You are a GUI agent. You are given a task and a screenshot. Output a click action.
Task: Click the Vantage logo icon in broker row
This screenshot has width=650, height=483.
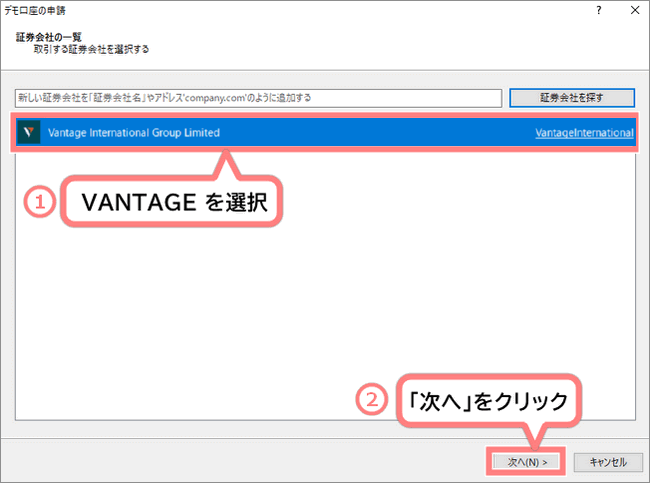click(29, 132)
